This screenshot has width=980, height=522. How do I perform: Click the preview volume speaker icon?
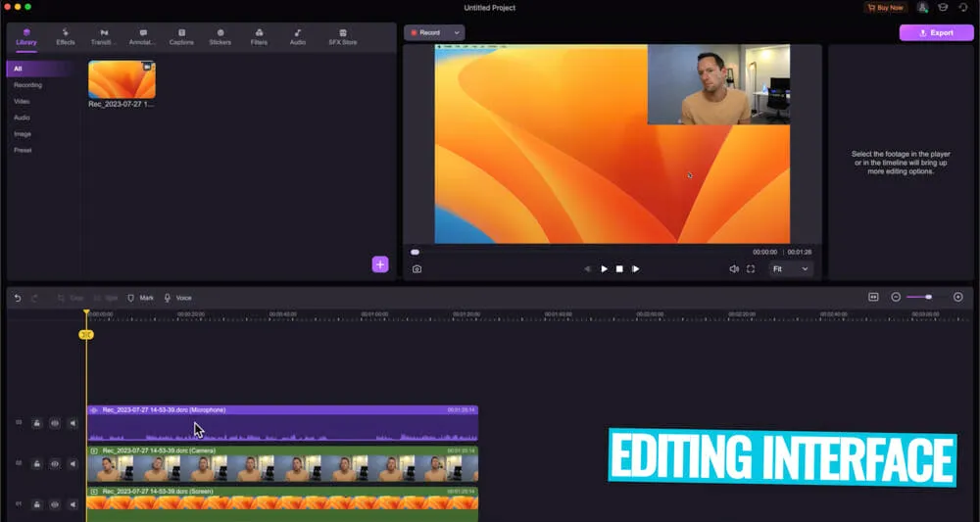pyautogui.click(x=733, y=268)
